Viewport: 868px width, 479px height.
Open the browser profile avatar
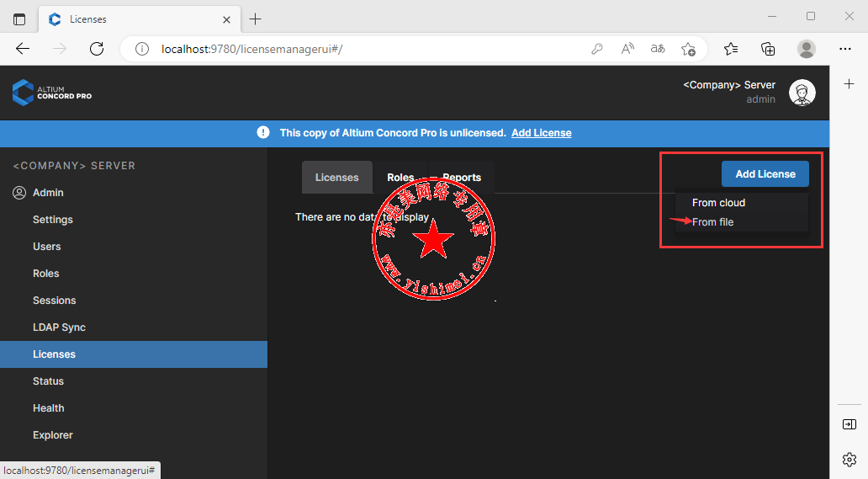tap(806, 49)
